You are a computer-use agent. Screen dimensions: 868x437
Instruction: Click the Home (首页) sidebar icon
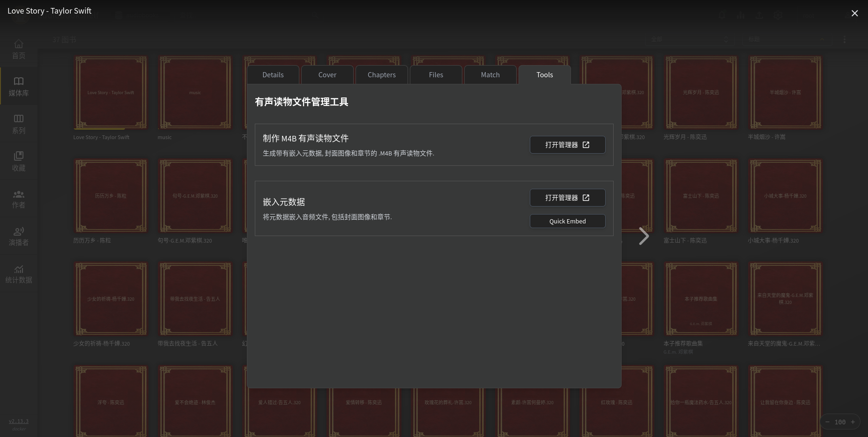coord(19,49)
